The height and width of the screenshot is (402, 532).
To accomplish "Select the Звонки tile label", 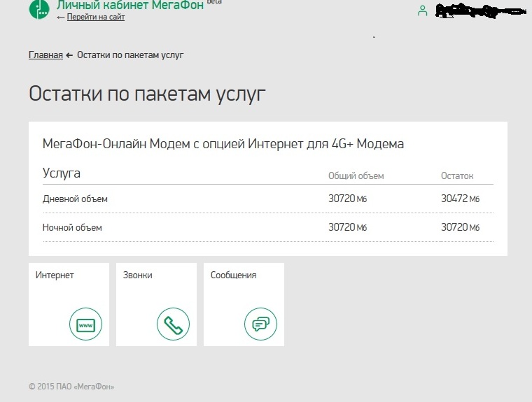I will point(137,275).
